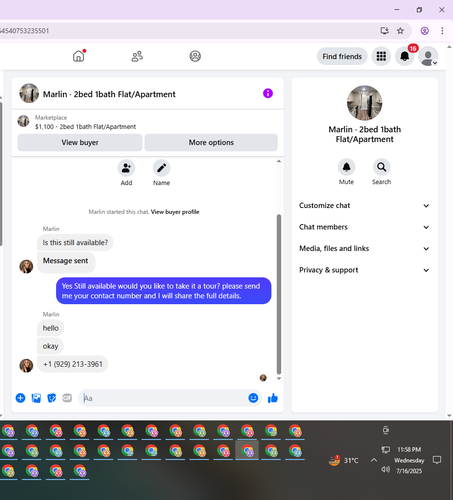The image size is (453, 500).
Task: Click the Add people icon
Action: pos(126,168)
